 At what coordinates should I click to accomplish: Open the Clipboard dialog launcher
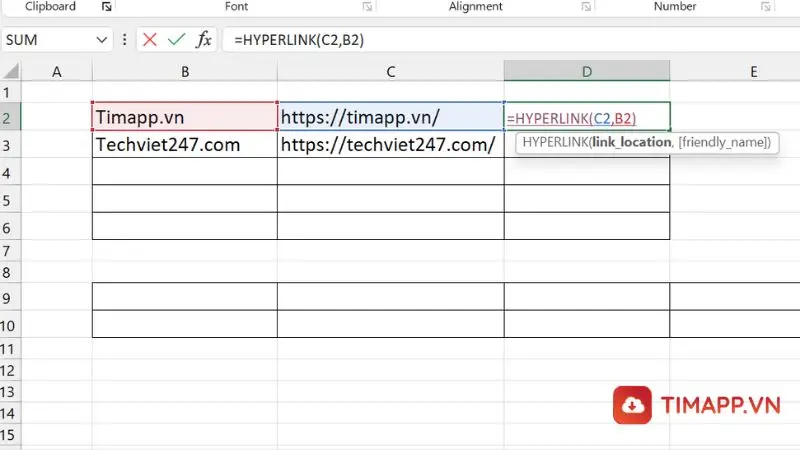coord(106,7)
